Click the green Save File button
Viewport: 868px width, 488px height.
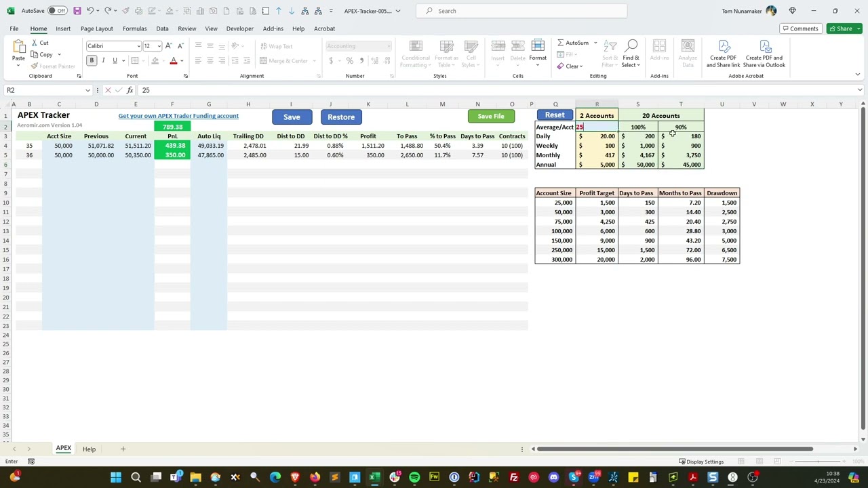click(491, 116)
